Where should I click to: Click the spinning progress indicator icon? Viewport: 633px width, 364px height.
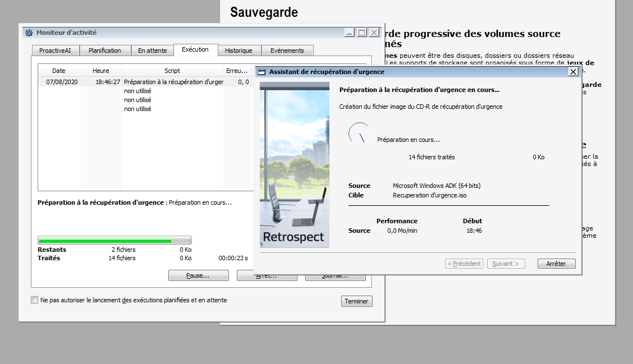pyautogui.click(x=359, y=133)
